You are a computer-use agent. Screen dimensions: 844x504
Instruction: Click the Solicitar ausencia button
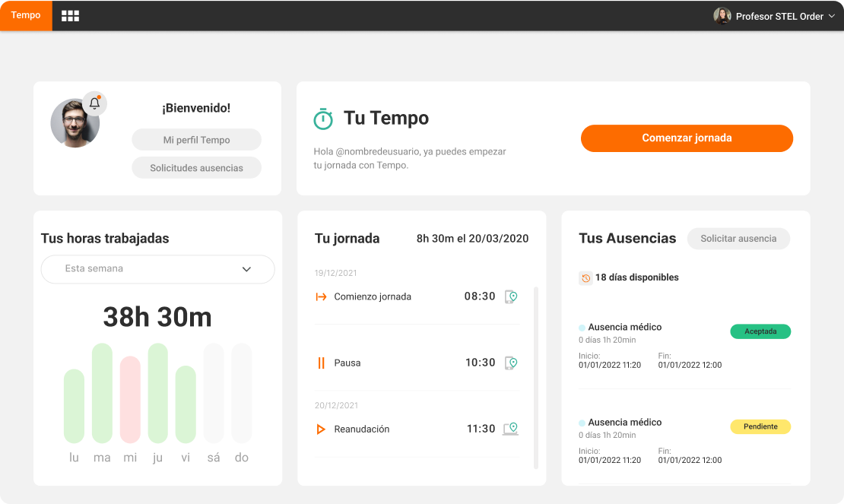738,239
